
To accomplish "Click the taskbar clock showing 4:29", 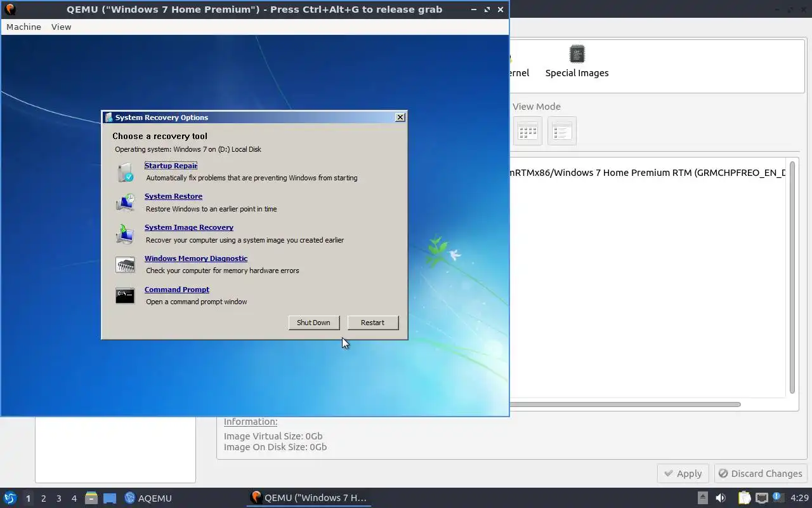I will 799,498.
